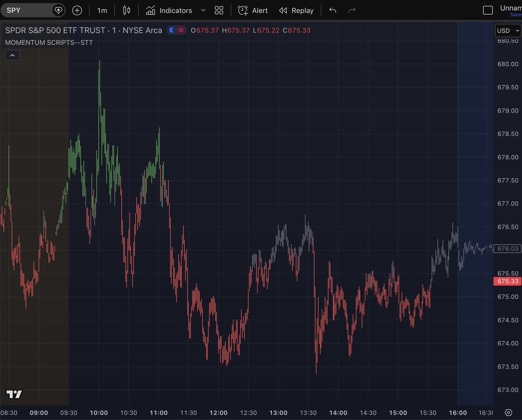Open the Indicators menu

[x=169, y=10]
